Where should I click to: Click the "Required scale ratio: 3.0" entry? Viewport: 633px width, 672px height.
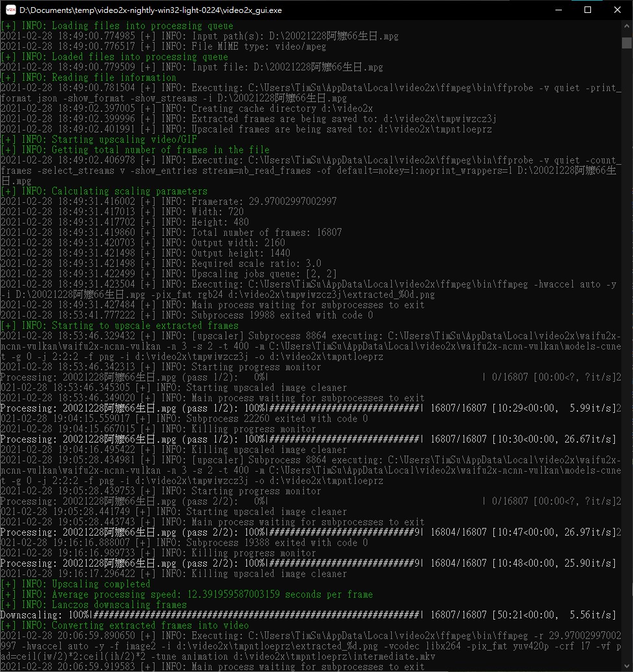click(x=257, y=263)
